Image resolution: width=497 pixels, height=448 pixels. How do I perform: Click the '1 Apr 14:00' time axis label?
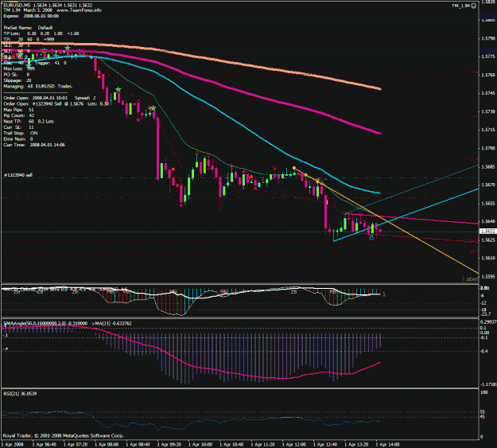pyautogui.click(x=387, y=445)
